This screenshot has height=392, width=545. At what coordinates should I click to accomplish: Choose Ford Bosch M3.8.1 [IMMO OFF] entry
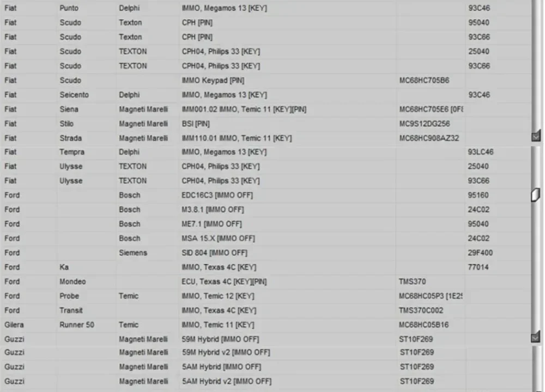point(265,210)
